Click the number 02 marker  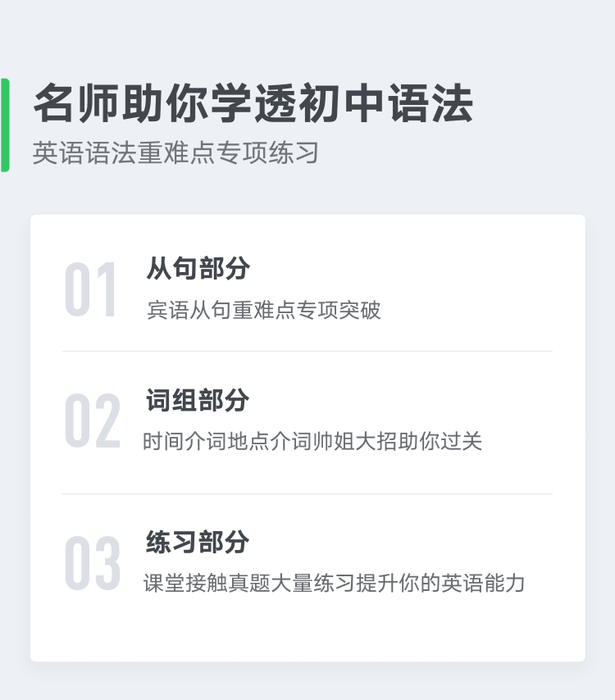(93, 420)
